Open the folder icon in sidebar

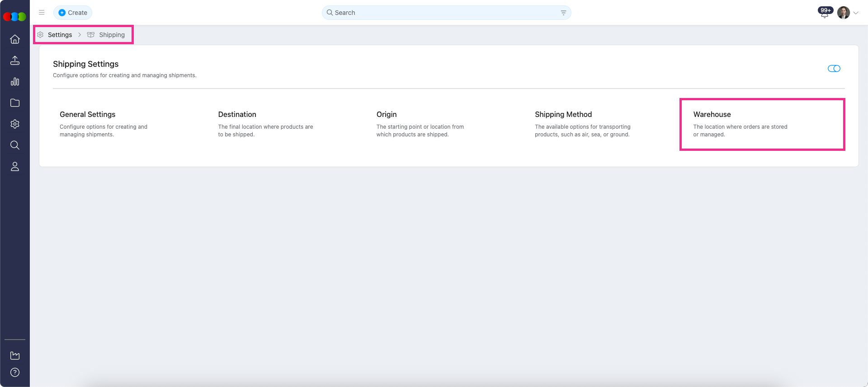(15, 103)
